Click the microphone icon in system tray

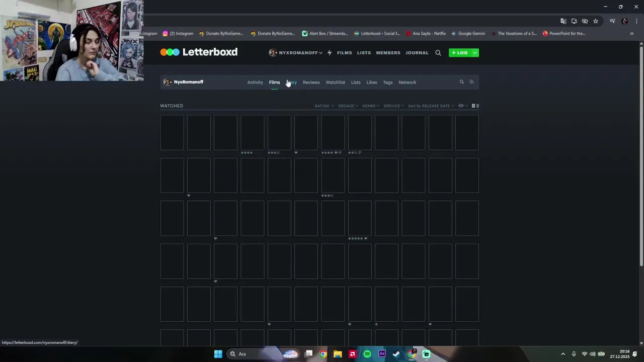pyautogui.click(x=574, y=354)
